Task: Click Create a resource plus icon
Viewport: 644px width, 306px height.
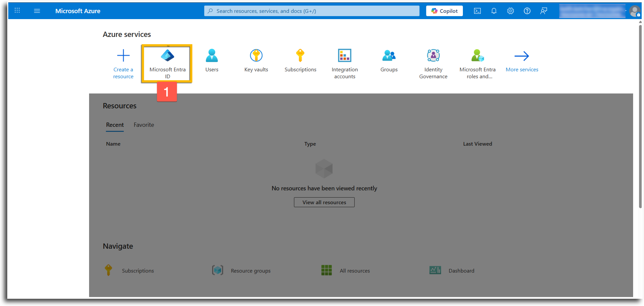Action: point(123,56)
